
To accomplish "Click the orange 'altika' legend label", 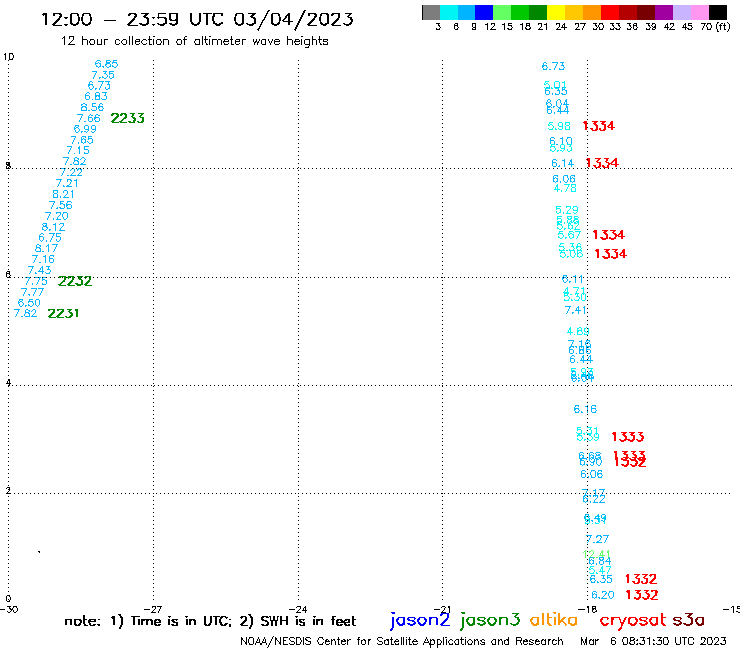I will [x=553, y=619].
